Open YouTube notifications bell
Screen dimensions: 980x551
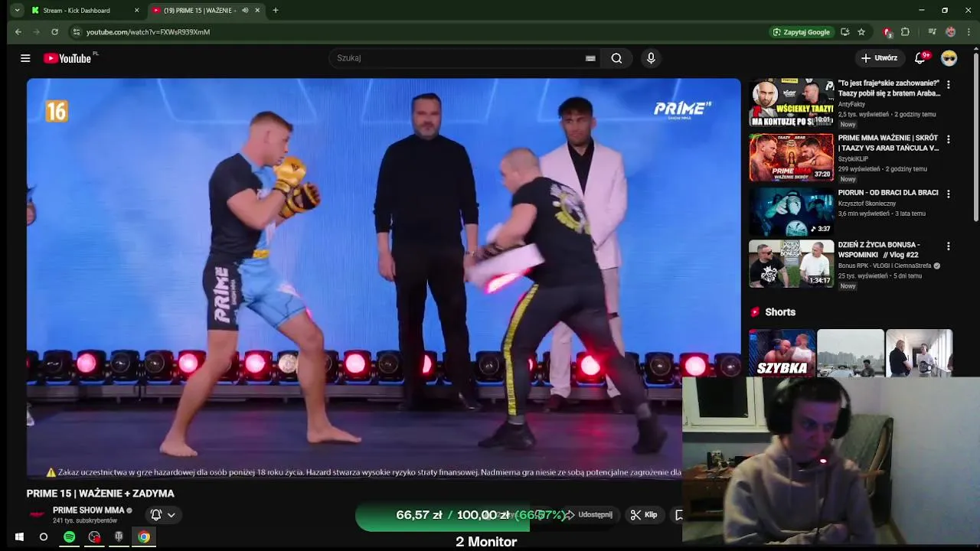pyautogui.click(x=920, y=58)
